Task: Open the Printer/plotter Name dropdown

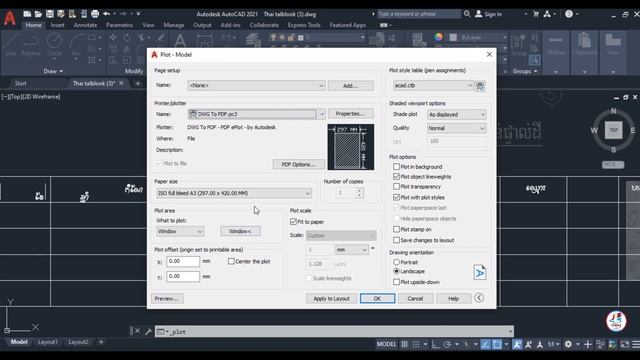Action: tap(256, 114)
